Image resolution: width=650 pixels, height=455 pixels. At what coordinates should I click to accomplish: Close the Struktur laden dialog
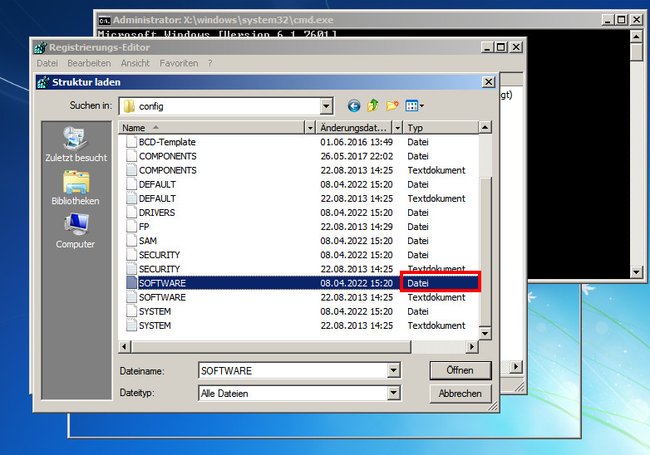[x=489, y=82]
